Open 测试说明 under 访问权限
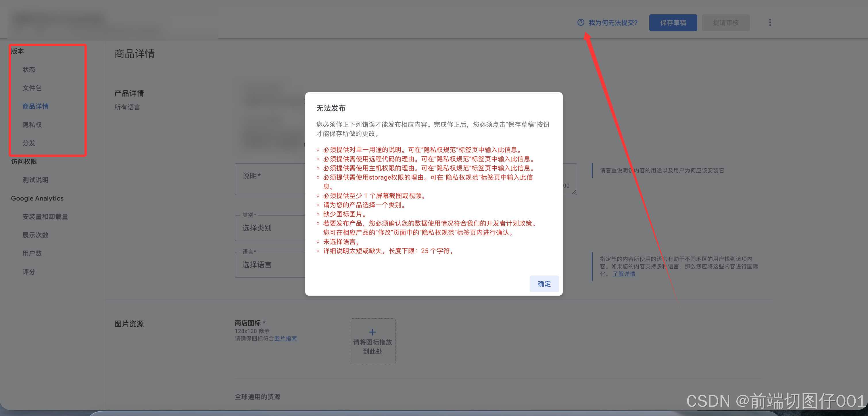The image size is (868, 416). 35,180
